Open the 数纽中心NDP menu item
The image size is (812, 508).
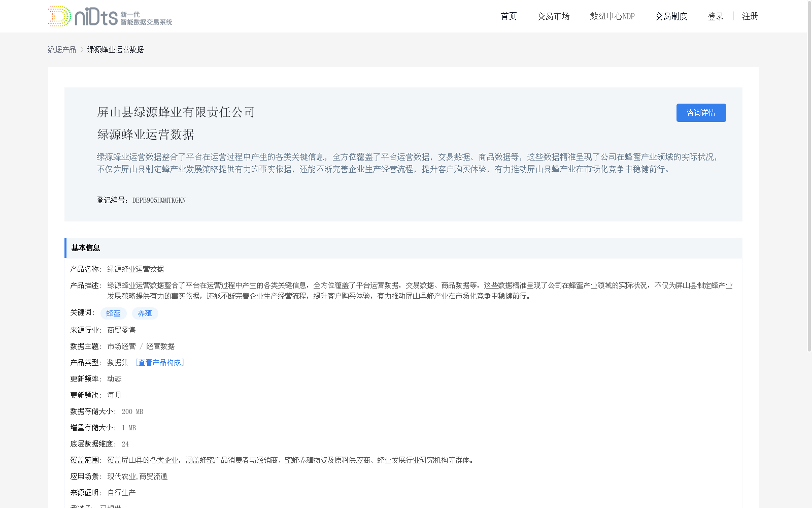[x=612, y=16]
